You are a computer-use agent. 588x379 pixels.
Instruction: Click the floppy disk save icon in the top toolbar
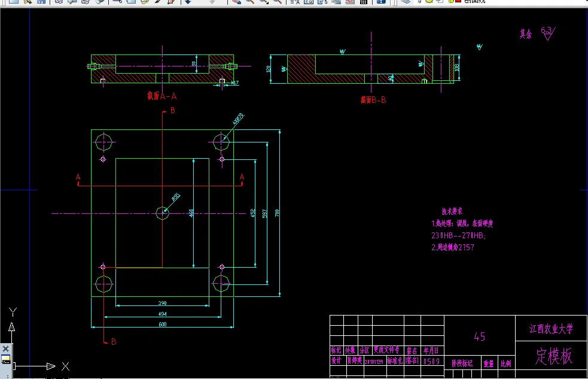(x=41, y=2)
